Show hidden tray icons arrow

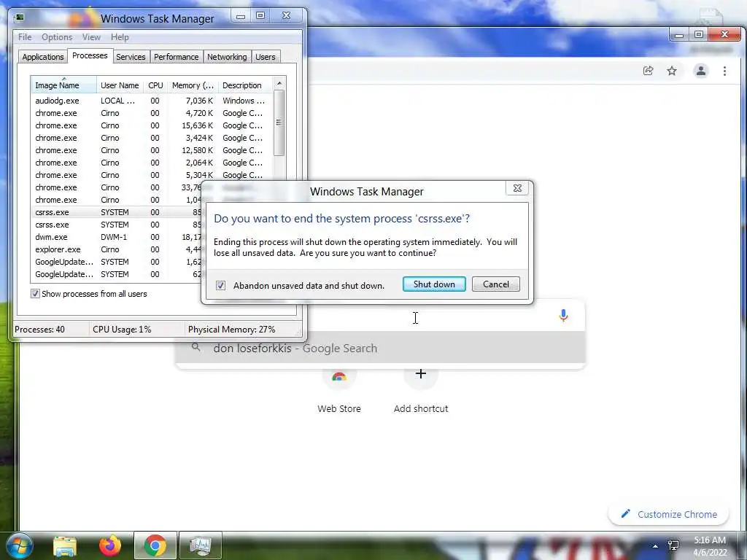pos(656,546)
